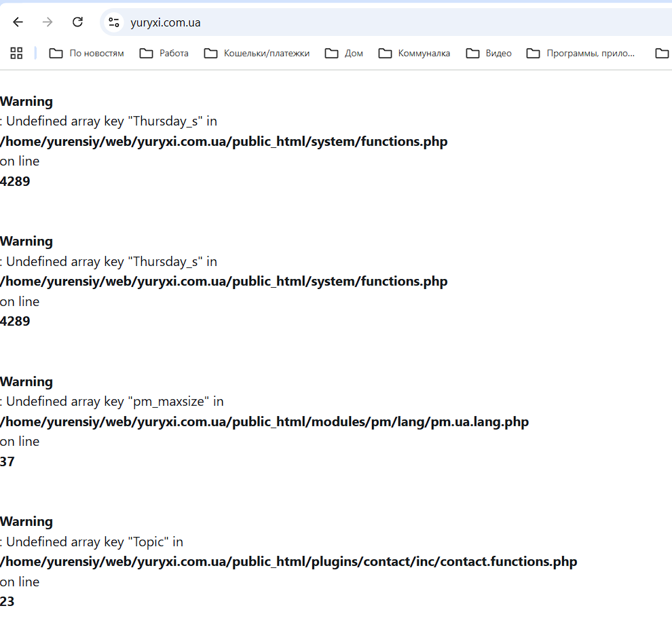Image resolution: width=672 pixels, height=623 pixels.
Task: Click the line number 23 text
Action: (x=7, y=601)
